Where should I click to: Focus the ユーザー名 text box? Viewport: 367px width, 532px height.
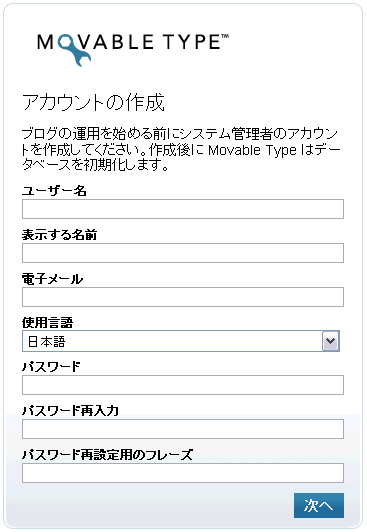[183, 209]
